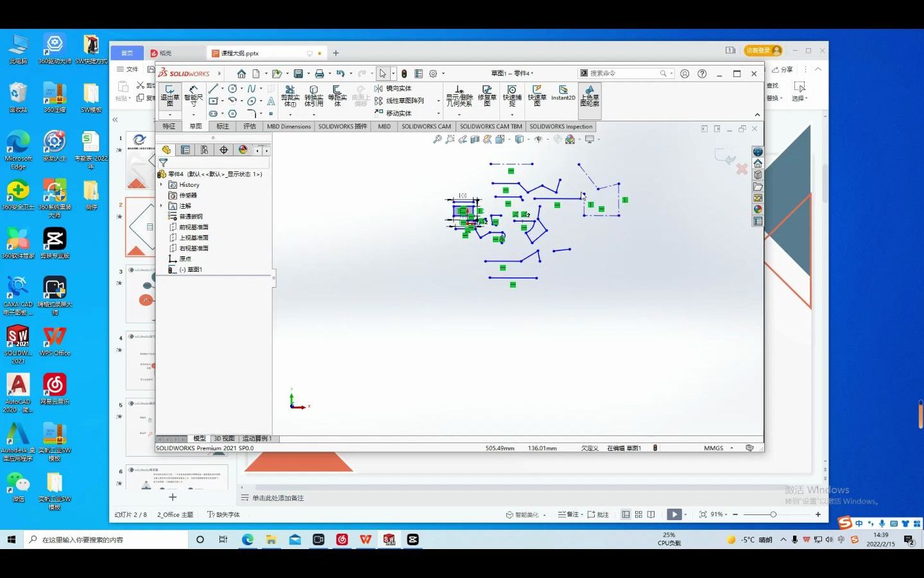924x578 pixels.
Task: Switch to the SOLIDWORKS CAM tab
Action: click(425, 127)
